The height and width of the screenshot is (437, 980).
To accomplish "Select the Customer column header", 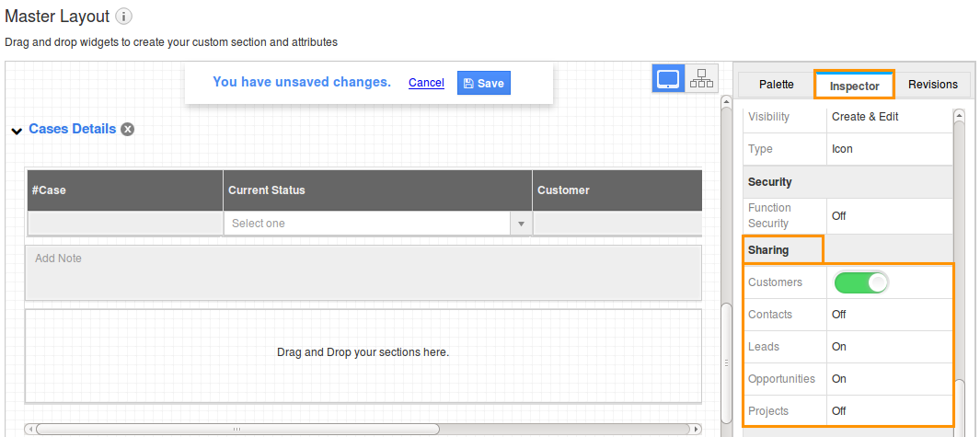I will point(617,190).
